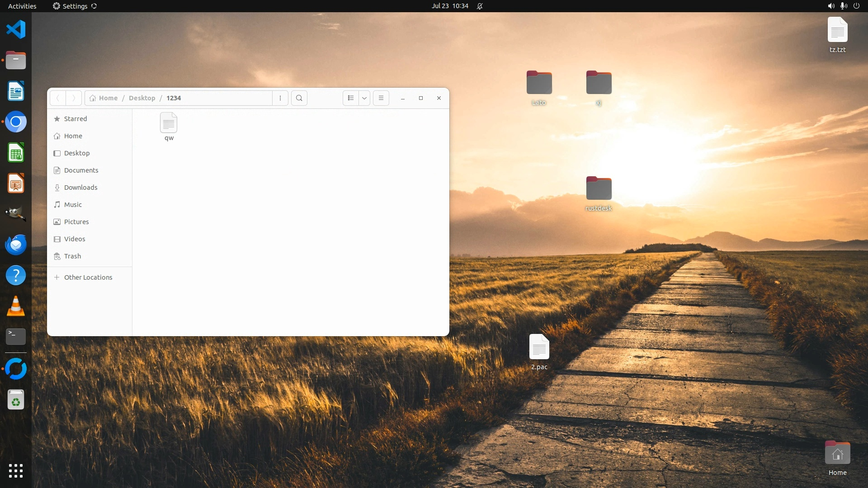
Task: Open the hamburger main menu
Action: pyautogui.click(x=381, y=98)
